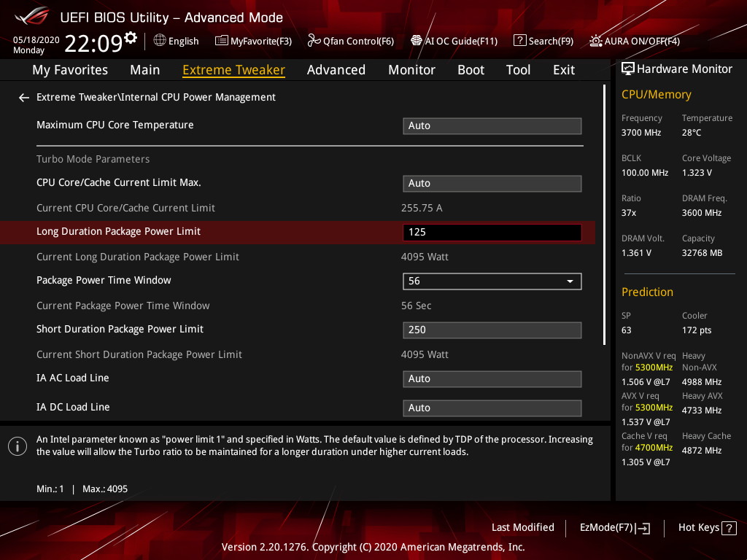Viewport: 747px width, 560px height.
Task: Click the Hardware Monitor screen icon
Action: click(x=628, y=69)
